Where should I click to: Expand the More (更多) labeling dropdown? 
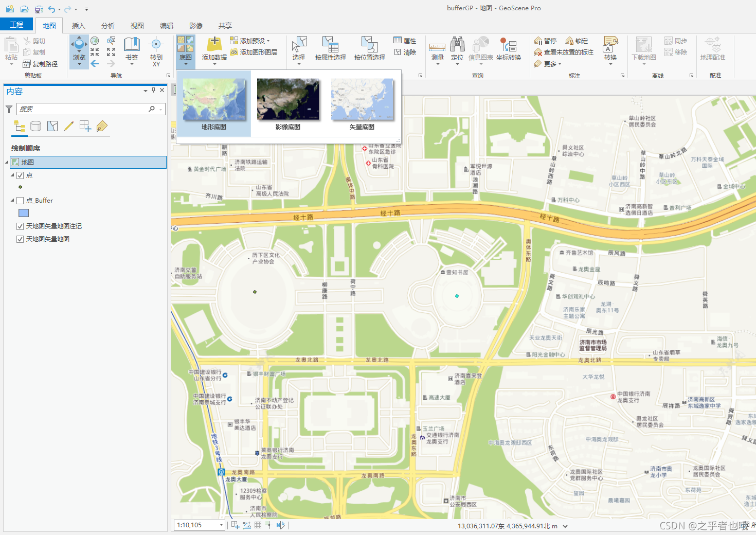click(x=548, y=64)
